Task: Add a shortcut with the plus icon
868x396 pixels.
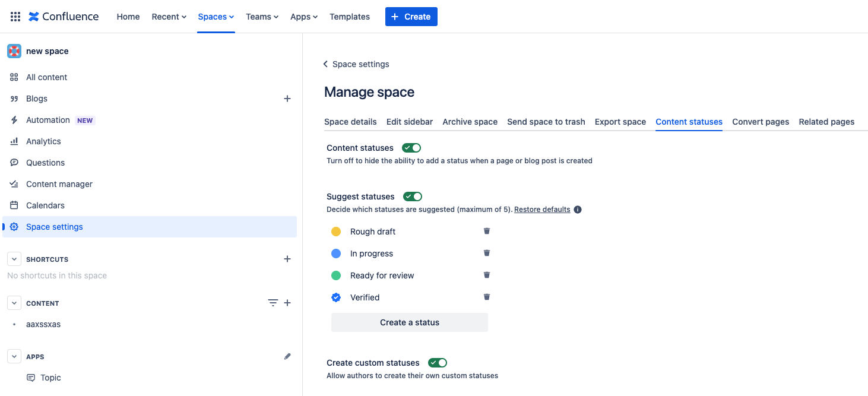Action: coord(287,259)
